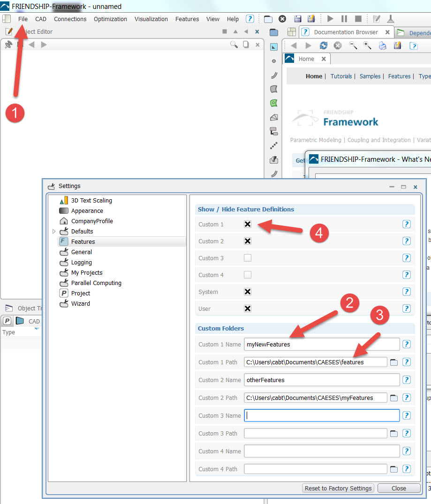Viewport: 431px width, 504px height.
Task: Toggle the Custom 2 checkbox
Action: tap(247, 241)
